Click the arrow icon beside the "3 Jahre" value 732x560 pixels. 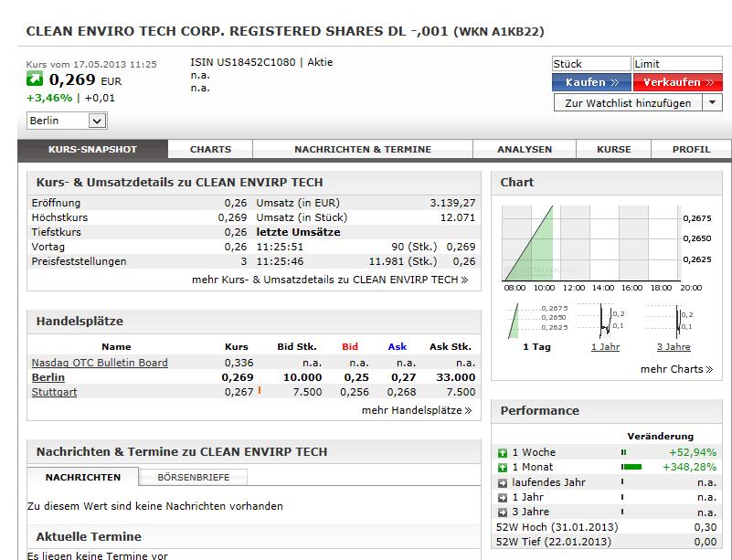pyautogui.click(x=501, y=511)
